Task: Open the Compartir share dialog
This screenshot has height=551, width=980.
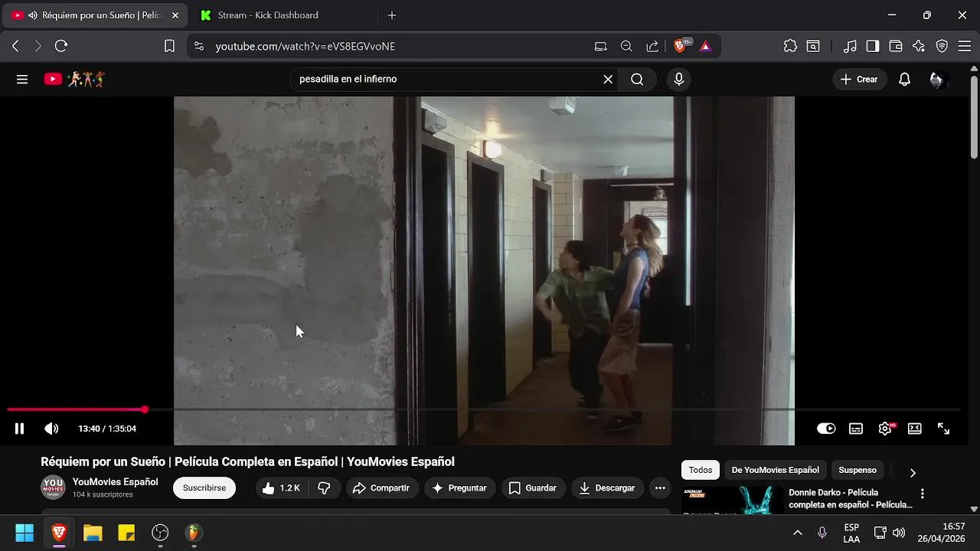Action: [382, 487]
